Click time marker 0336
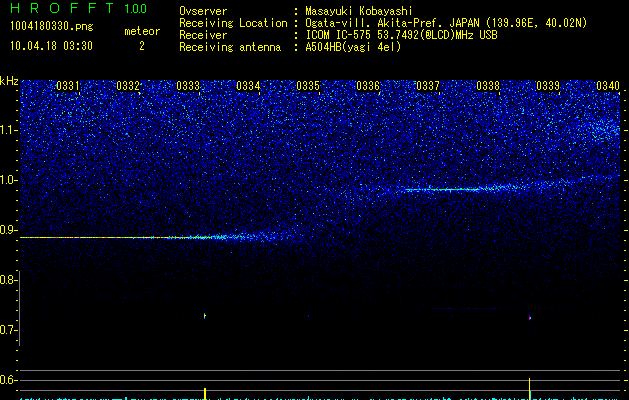This screenshot has width=629, height=400. click(368, 86)
